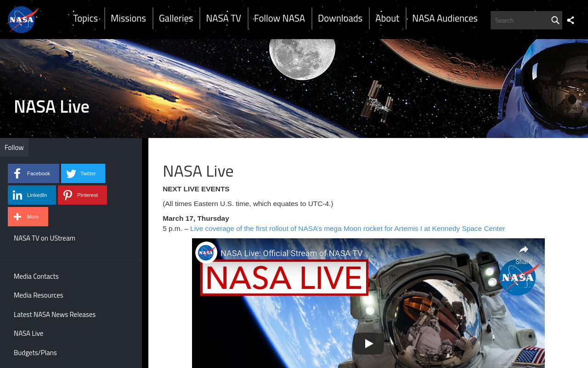Open the NASA Audiences menu

[445, 18]
